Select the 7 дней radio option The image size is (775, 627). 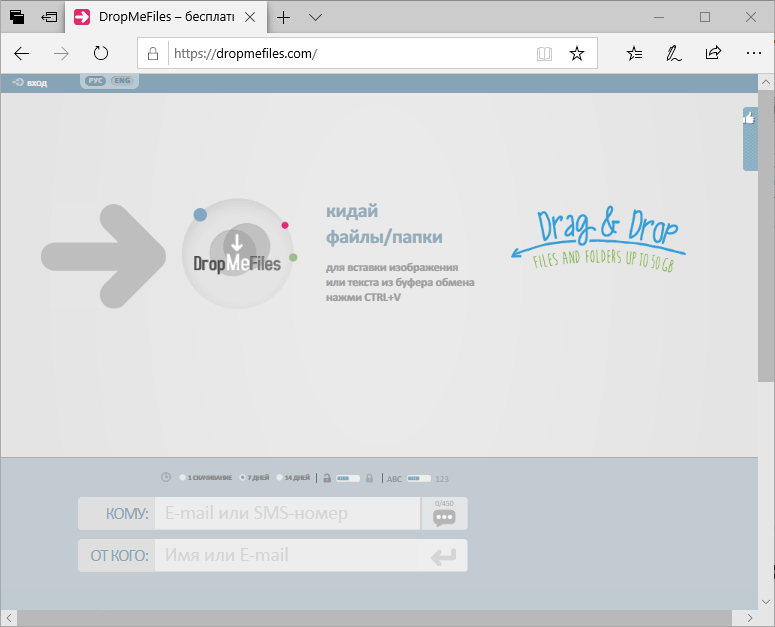point(242,477)
